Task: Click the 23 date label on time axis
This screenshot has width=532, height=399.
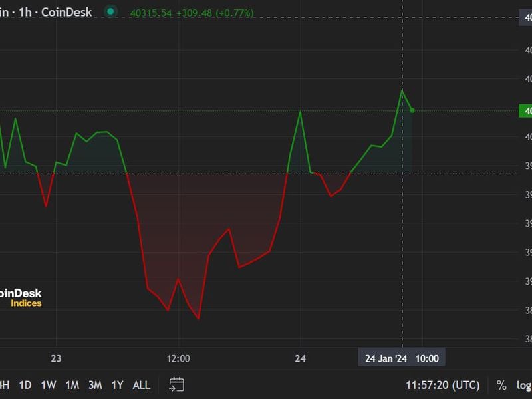Action: pyautogui.click(x=56, y=358)
